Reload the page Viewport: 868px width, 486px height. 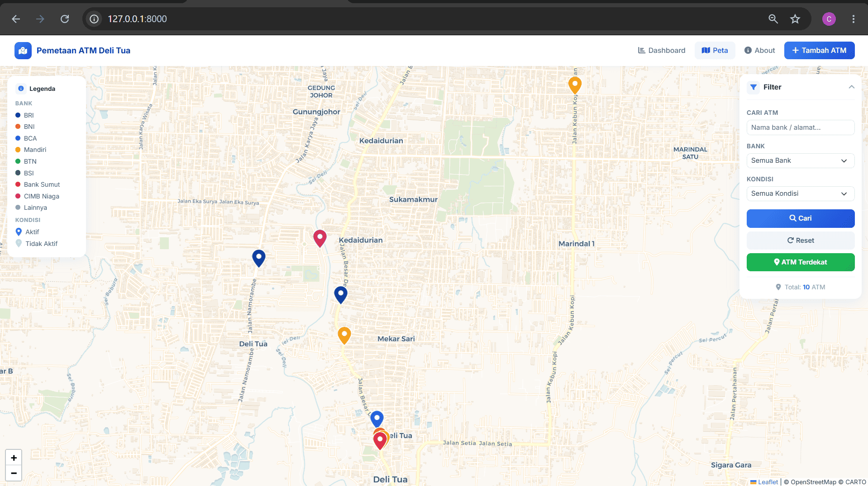coord(65,19)
